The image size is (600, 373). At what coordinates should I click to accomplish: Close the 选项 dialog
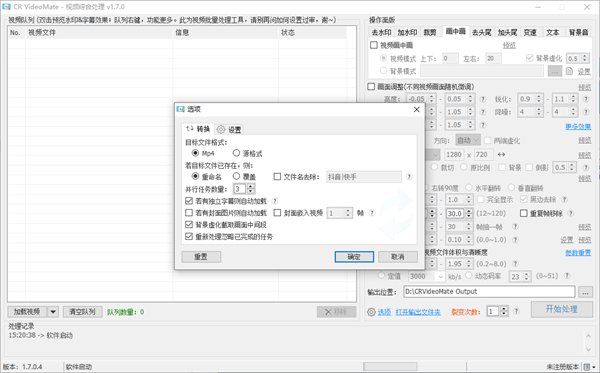pos(416,109)
